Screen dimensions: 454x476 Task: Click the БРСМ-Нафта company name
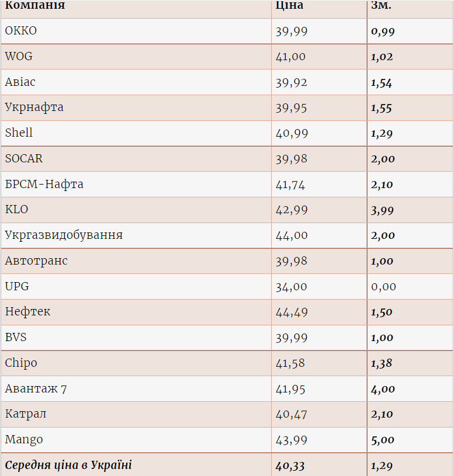click(x=44, y=185)
